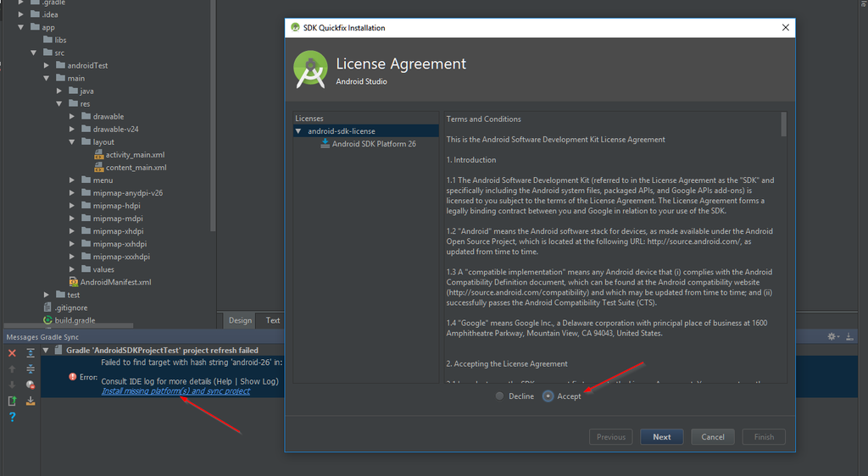The height and width of the screenshot is (476, 868).
Task: Click the hide panel icon in Messages header
Action: click(x=849, y=336)
